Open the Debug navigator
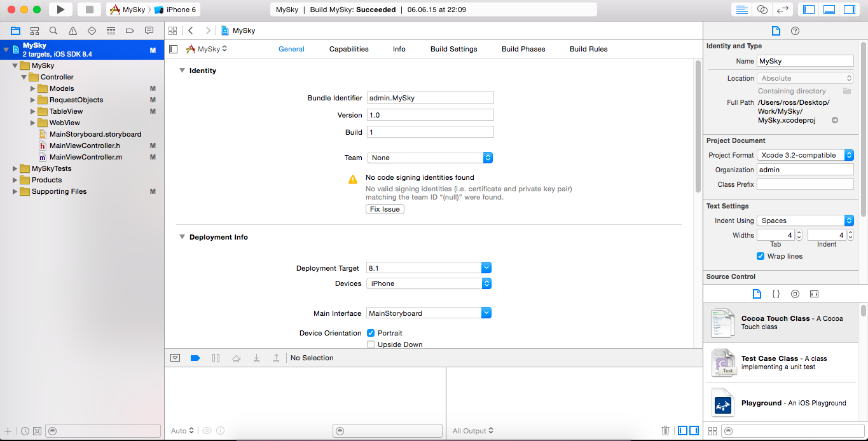 [x=111, y=31]
